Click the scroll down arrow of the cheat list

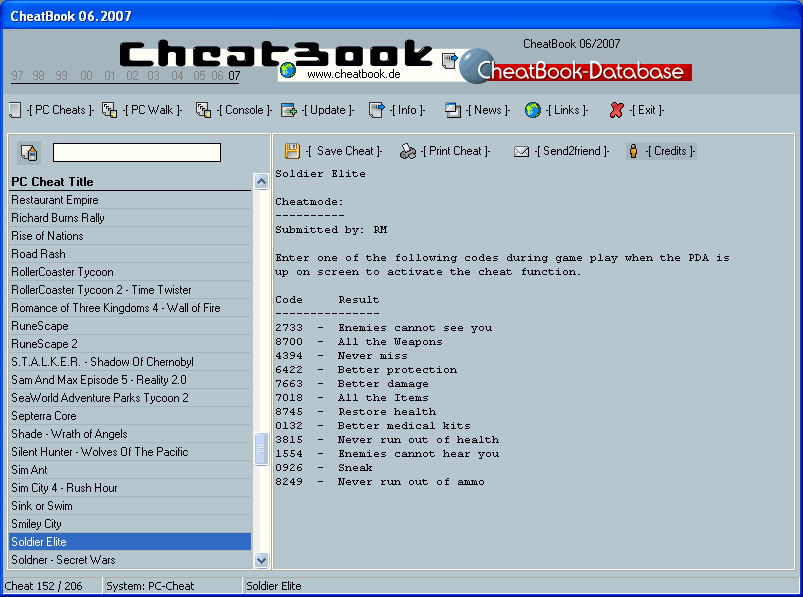coord(261,560)
